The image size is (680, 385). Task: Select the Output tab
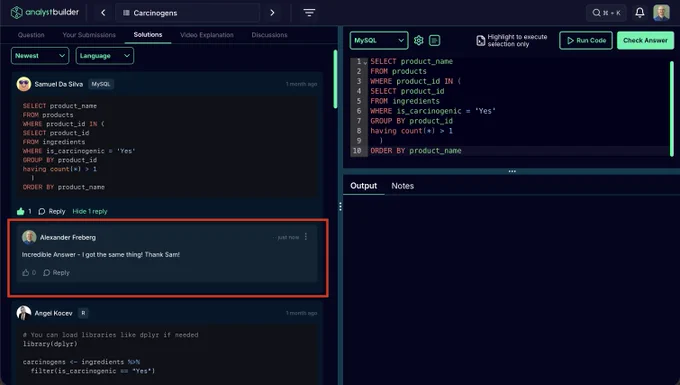tap(363, 186)
